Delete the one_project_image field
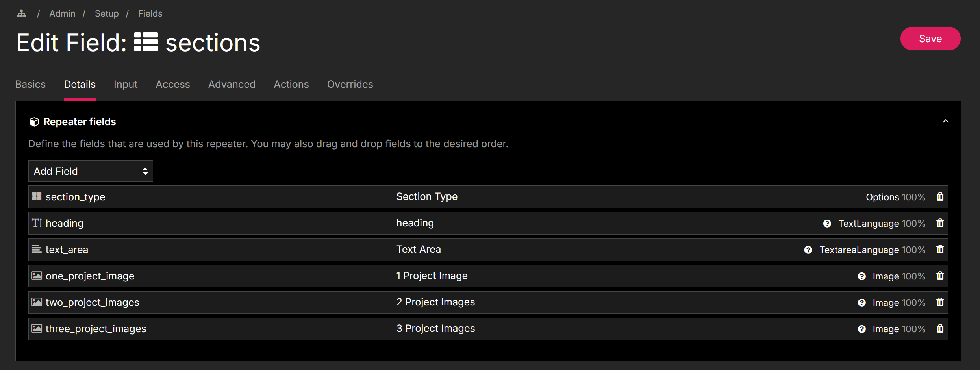 940,276
